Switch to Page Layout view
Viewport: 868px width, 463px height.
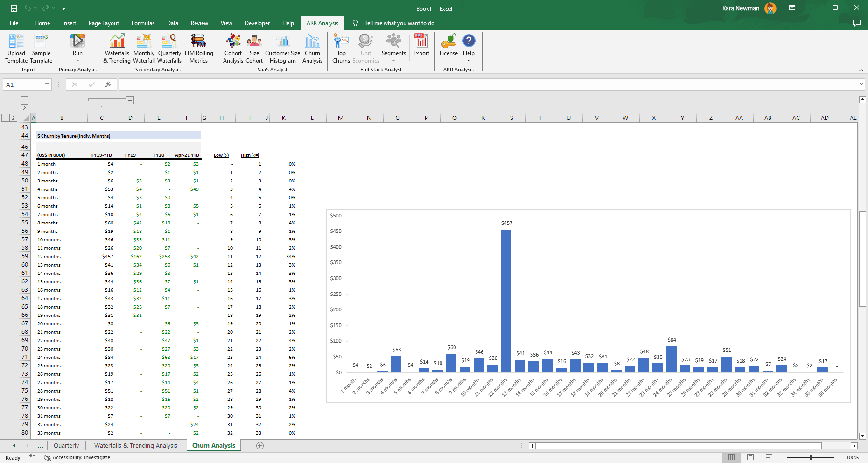click(750, 457)
